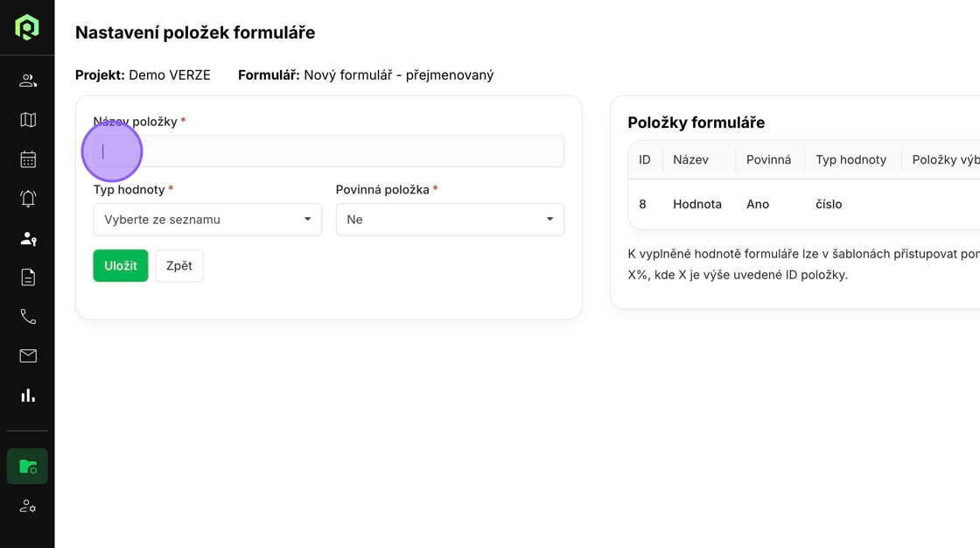Open the contacts people icon in sidebar
Image resolution: width=980 pixels, height=548 pixels.
(x=27, y=80)
